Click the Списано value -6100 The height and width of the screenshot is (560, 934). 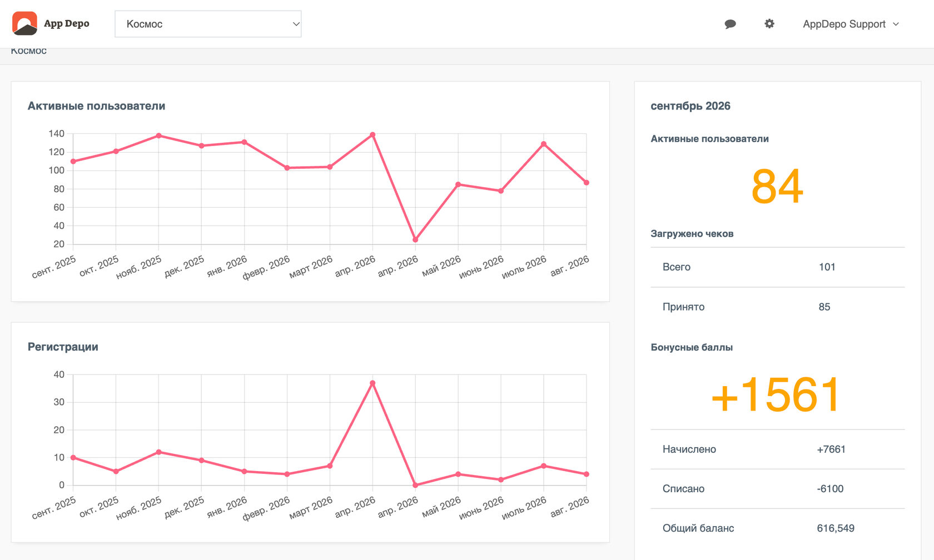click(830, 488)
